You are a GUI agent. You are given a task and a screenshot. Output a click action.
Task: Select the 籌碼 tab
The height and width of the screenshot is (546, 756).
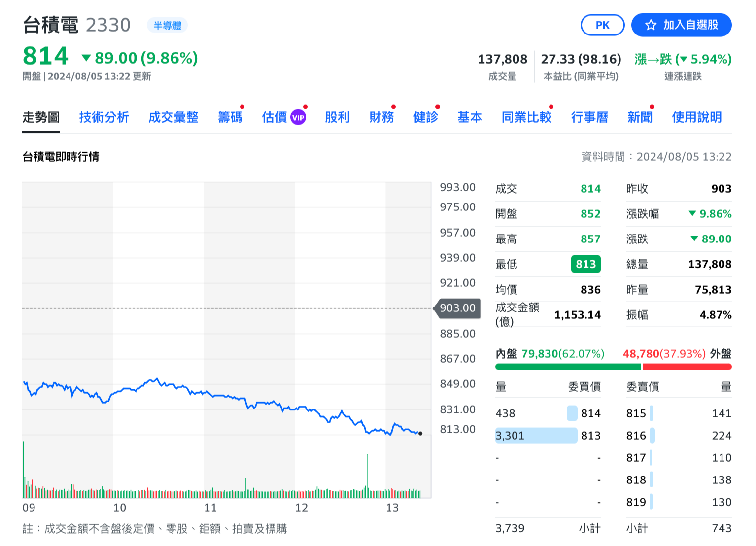click(230, 117)
